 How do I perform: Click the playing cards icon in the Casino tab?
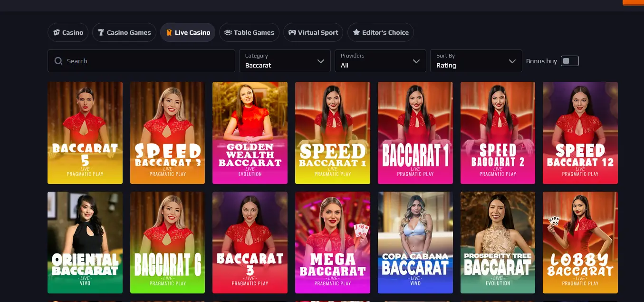(x=57, y=32)
